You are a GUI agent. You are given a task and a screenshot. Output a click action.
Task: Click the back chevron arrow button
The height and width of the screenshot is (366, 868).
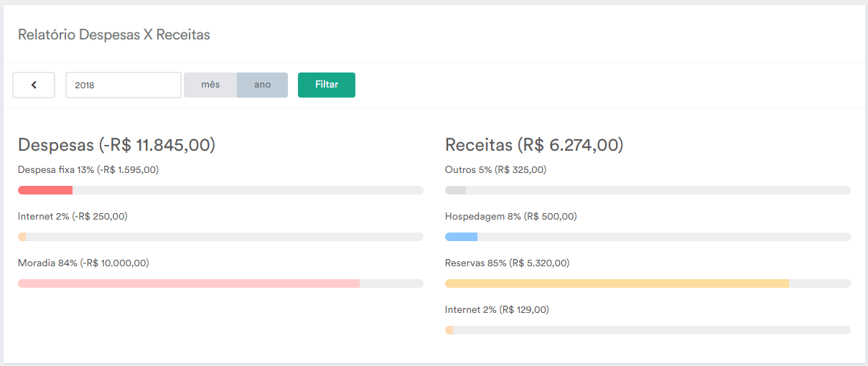pyautogui.click(x=34, y=85)
